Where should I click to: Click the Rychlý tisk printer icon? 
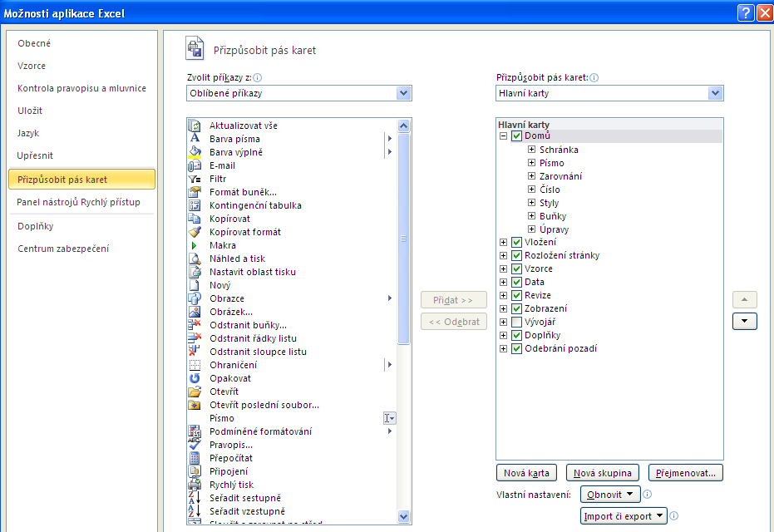click(x=195, y=485)
